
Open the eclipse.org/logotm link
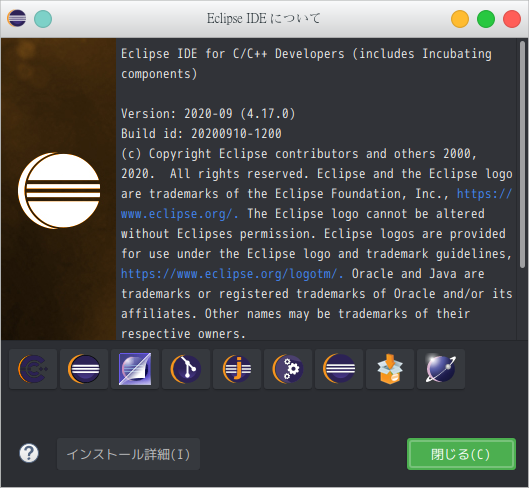(x=232, y=274)
